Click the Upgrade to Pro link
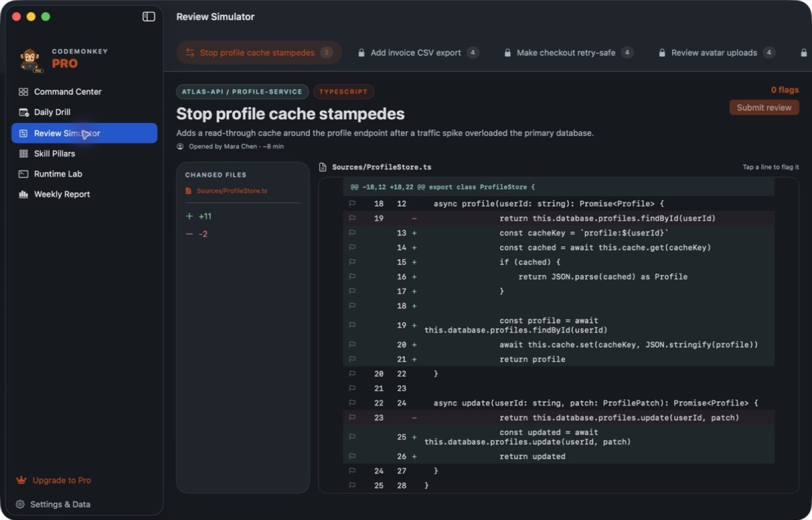The height and width of the screenshot is (520, 812). [61, 480]
